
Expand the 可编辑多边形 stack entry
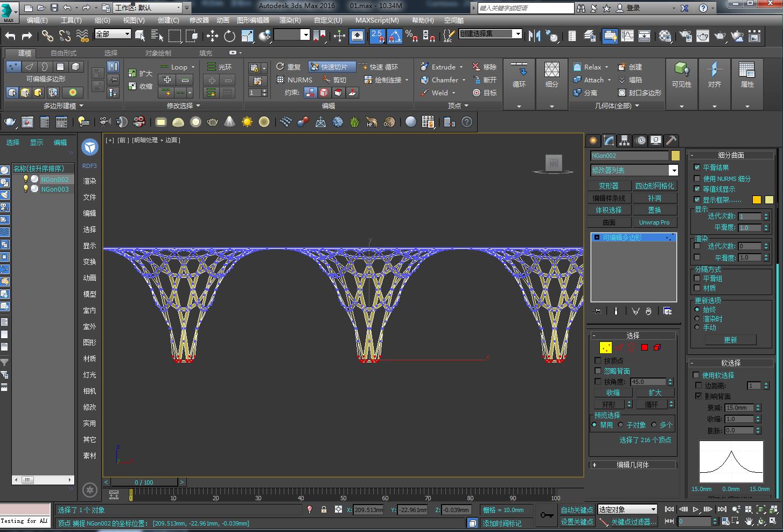pyautogui.click(x=597, y=237)
